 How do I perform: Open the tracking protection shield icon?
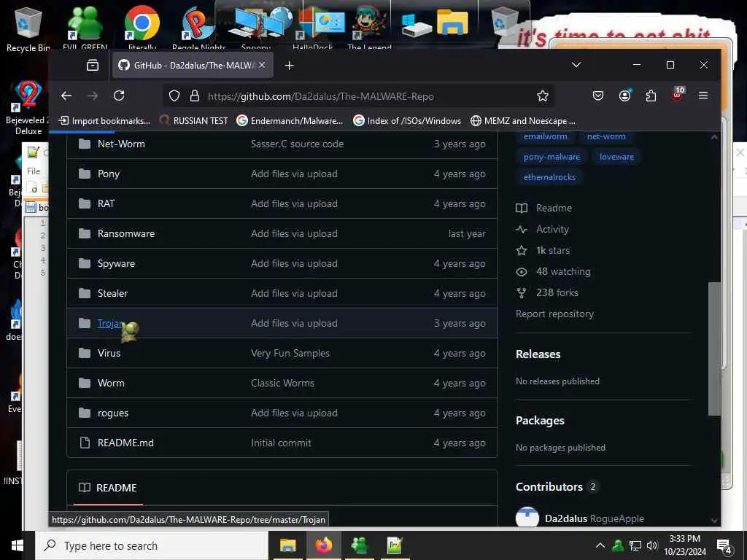tap(174, 96)
